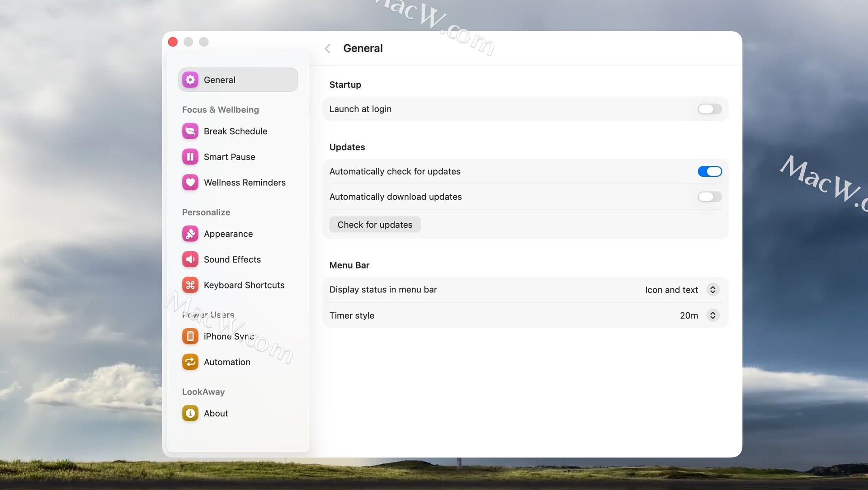
Task: Click the Sound Effects speaker icon
Action: click(190, 259)
